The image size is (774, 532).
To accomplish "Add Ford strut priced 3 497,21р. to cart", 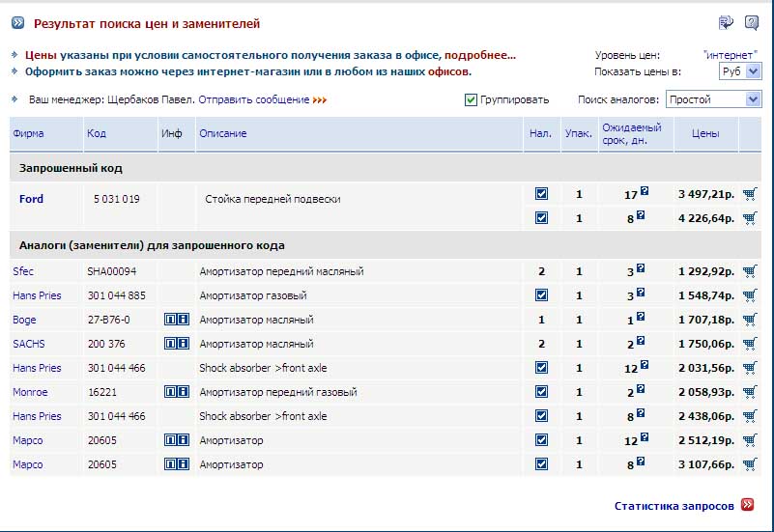I will coord(750,194).
